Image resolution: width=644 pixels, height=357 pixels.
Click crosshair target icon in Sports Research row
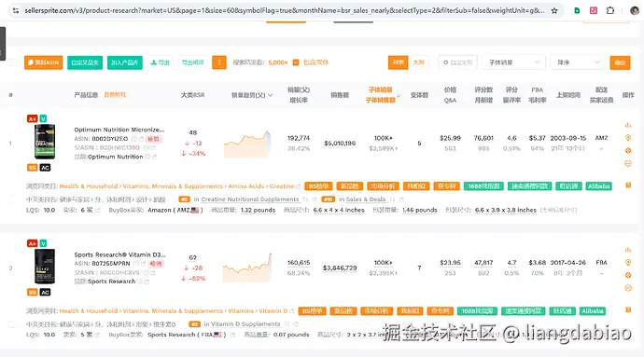pos(628,275)
